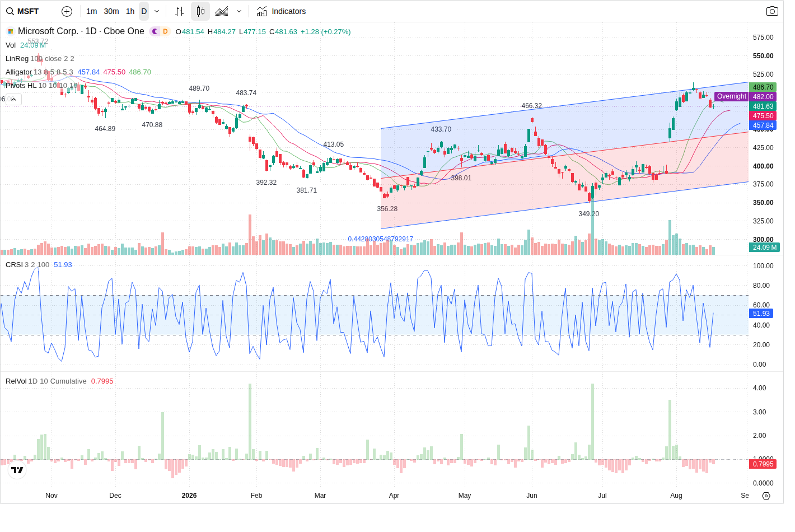Image resolution: width=795 pixels, height=532 pixels.
Task: Click the 433.70 pivot label
Action: point(441,129)
